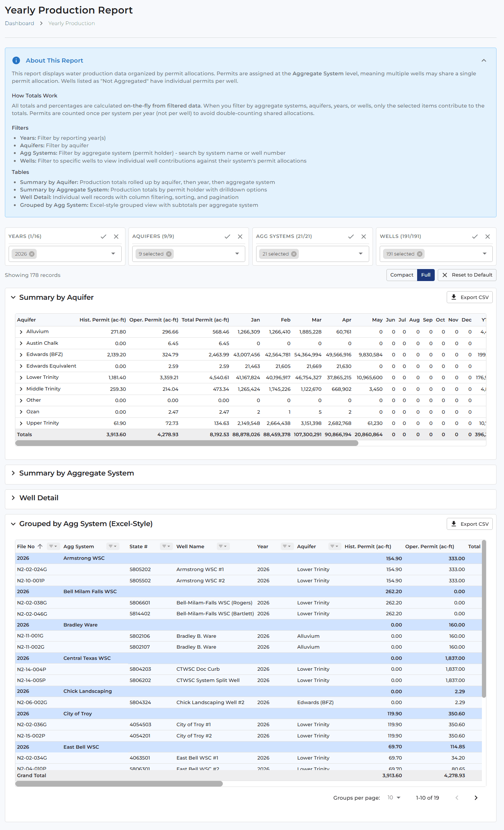Export Summary by Aquifer as CSV
This screenshot has height=830, width=504.
[x=470, y=297]
